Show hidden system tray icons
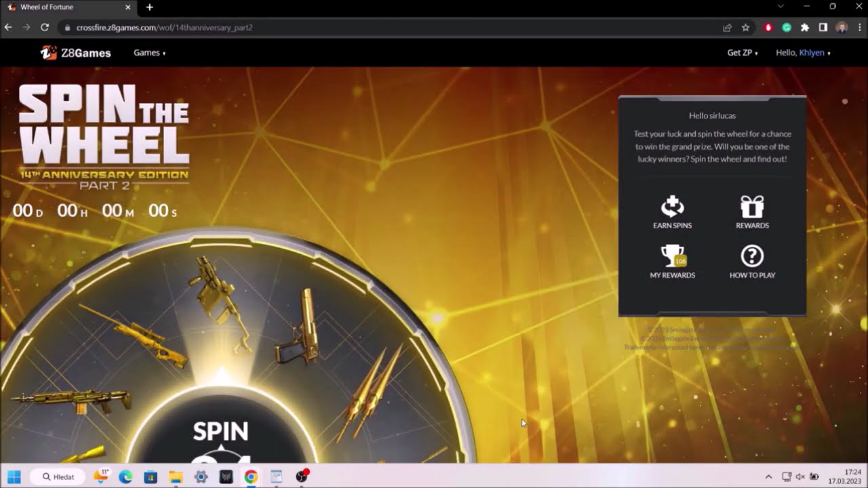The width and height of the screenshot is (868, 488). (x=768, y=477)
